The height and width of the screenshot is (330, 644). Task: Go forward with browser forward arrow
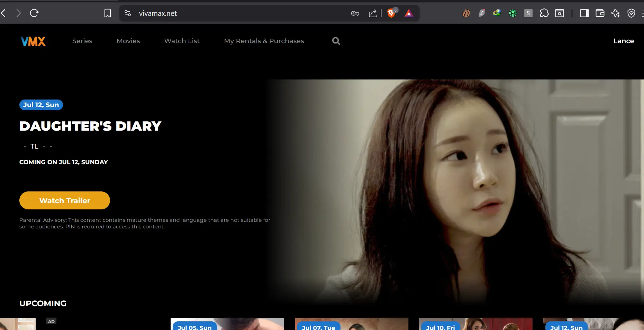click(x=19, y=13)
